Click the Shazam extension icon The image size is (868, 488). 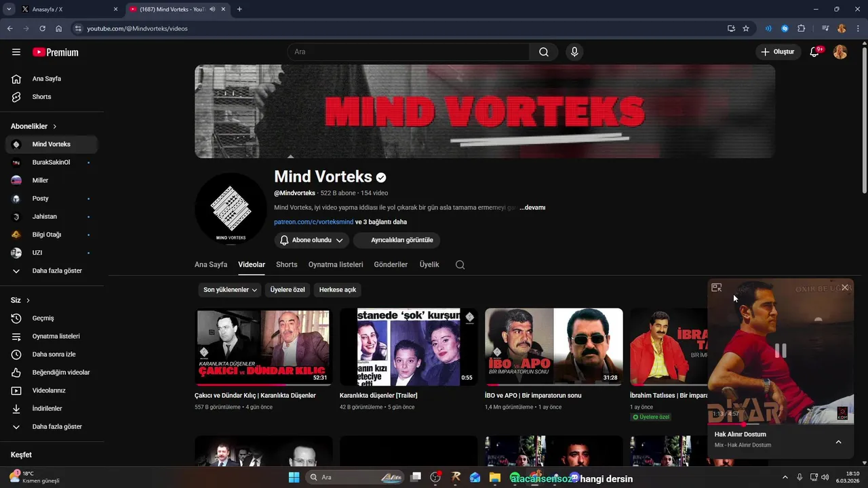click(x=785, y=28)
